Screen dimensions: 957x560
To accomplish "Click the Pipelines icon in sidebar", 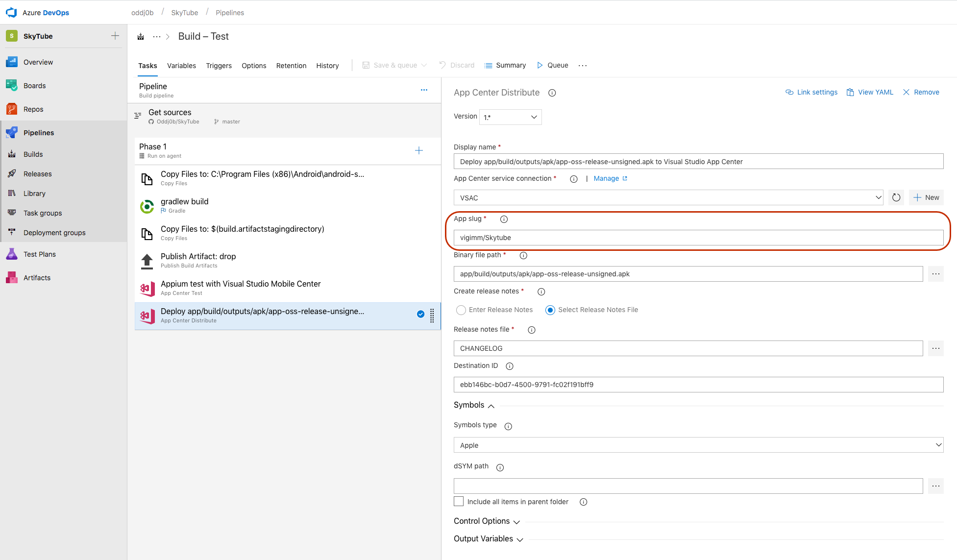I will [x=11, y=132].
